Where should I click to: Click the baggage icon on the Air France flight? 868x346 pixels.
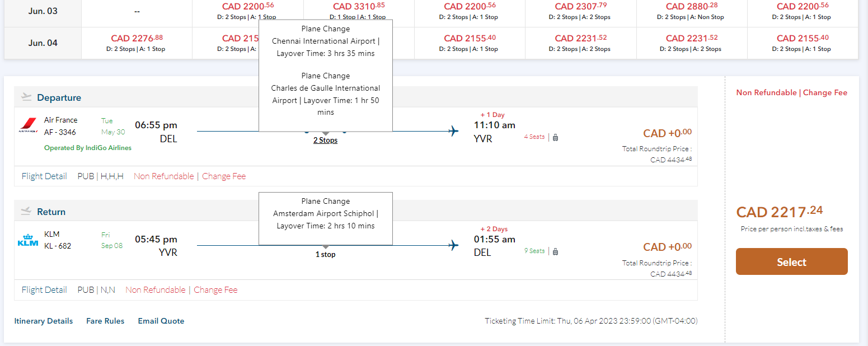pyautogui.click(x=555, y=137)
